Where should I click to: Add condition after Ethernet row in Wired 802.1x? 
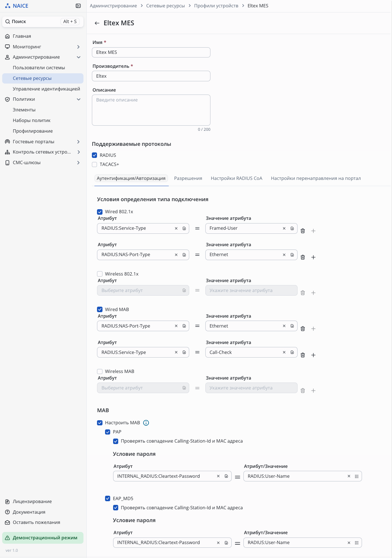[313, 257]
